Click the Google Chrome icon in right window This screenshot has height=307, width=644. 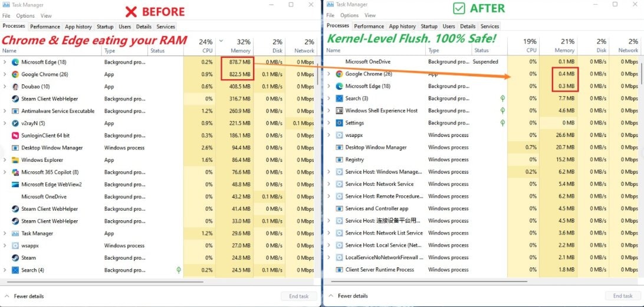339,74
